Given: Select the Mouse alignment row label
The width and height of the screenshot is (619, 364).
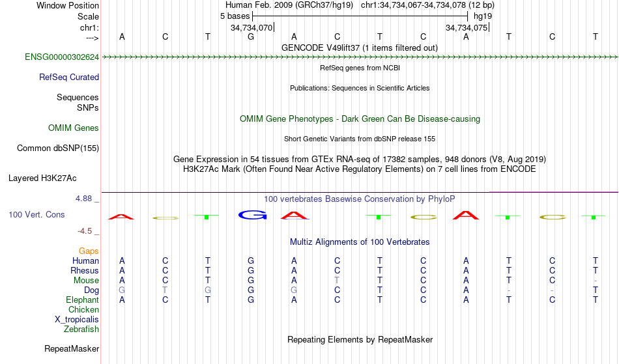Looking at the screenshot, I should point(86,281).
